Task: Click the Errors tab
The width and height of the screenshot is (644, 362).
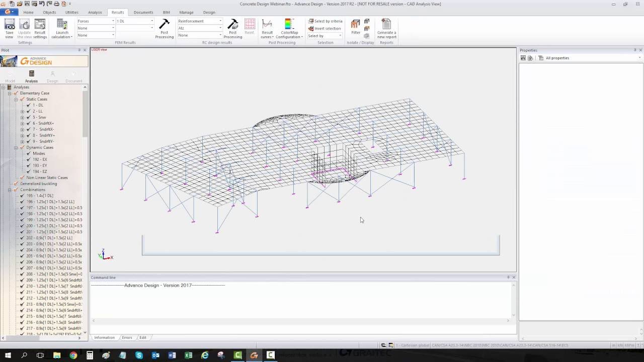Action: click(127, 337)
